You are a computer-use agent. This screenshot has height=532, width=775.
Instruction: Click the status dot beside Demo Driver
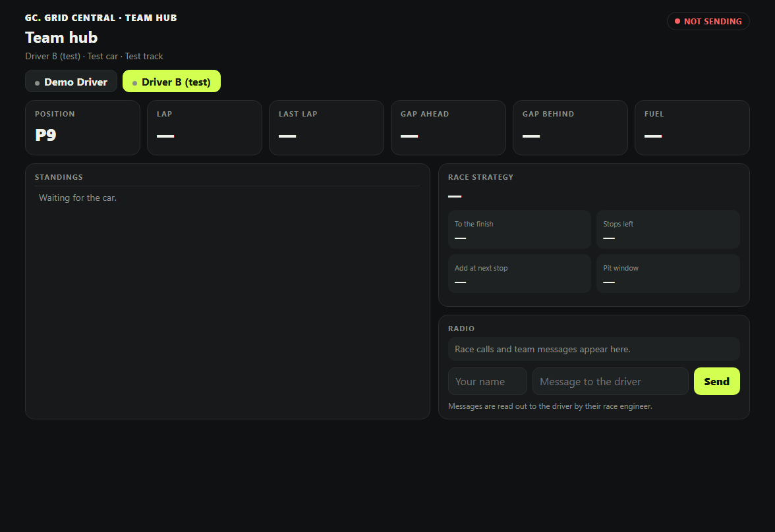tap(37, 83)
